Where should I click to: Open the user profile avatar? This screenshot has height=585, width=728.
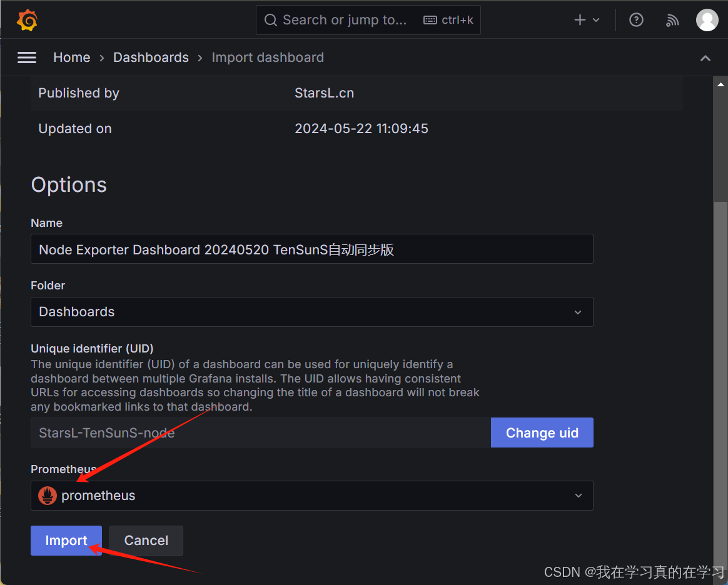pyautogui.click(x=707, y=20)
